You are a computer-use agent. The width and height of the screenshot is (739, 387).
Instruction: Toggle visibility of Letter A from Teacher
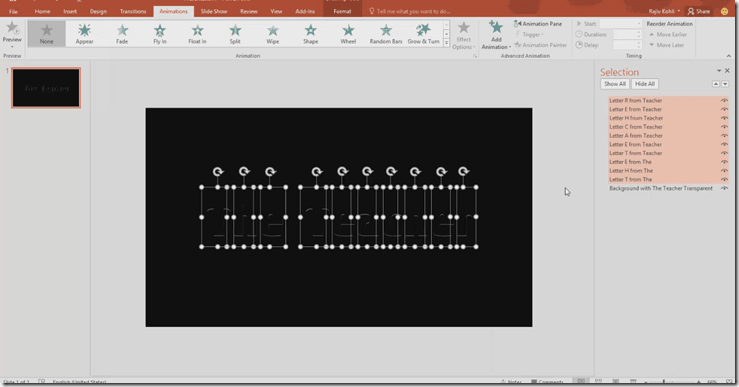(x=724, y=136)
